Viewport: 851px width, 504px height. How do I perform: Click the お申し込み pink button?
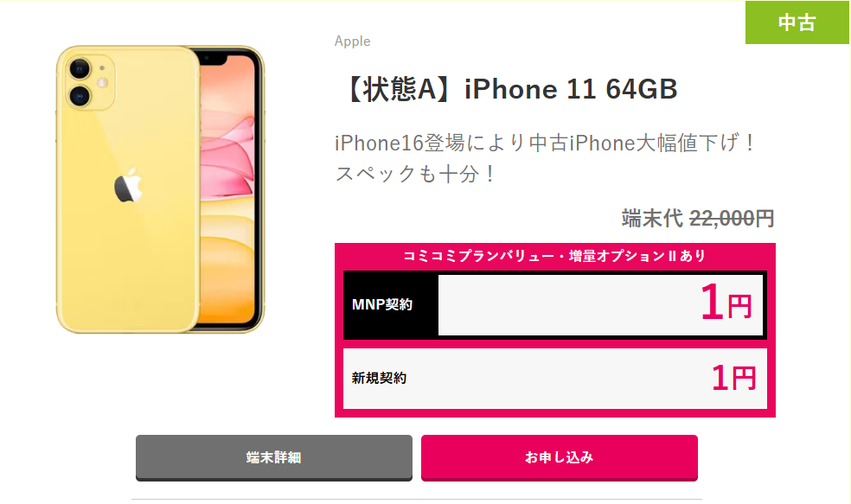559,457
